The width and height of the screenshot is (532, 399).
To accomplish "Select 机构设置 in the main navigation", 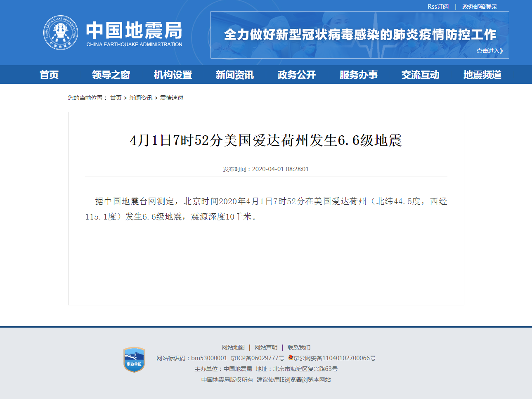I will [173, 75].
